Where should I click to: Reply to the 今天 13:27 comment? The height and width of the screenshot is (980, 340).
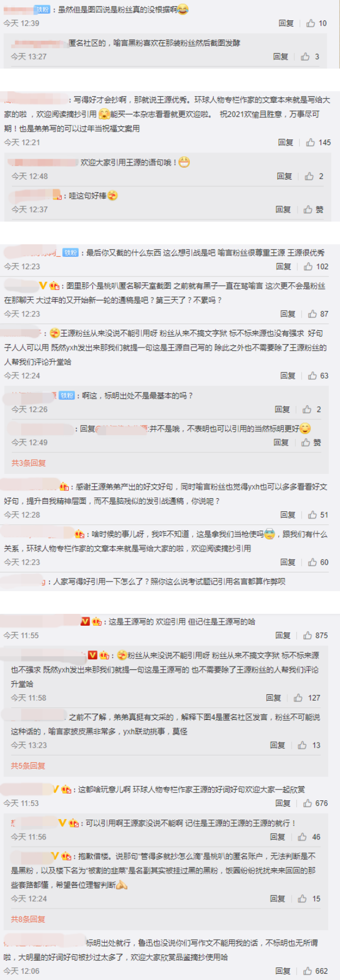click(280, 57)
